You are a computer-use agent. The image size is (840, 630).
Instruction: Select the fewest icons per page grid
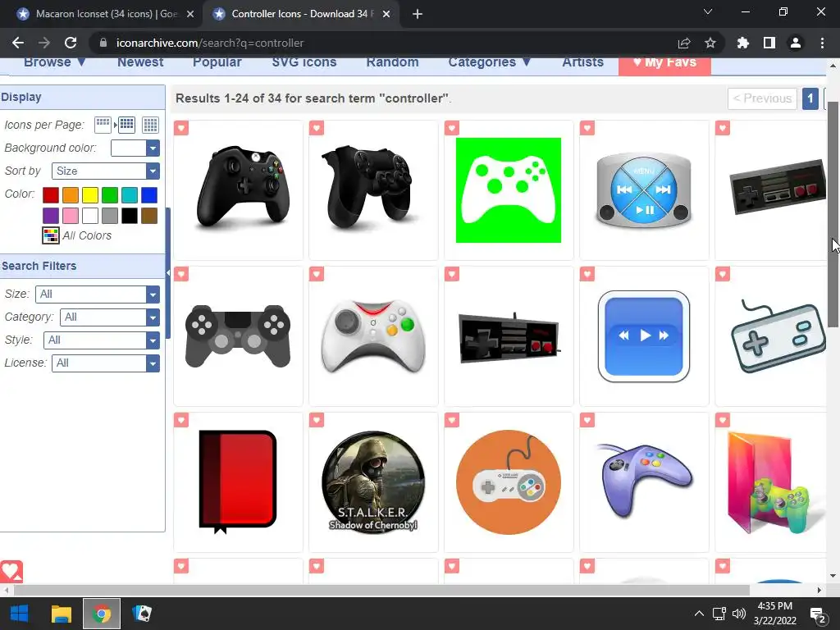[103, 125]
